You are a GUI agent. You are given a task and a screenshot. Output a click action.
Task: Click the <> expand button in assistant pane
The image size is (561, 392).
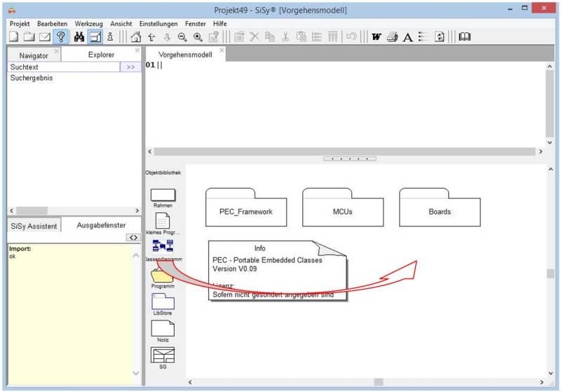pos(133,238)
